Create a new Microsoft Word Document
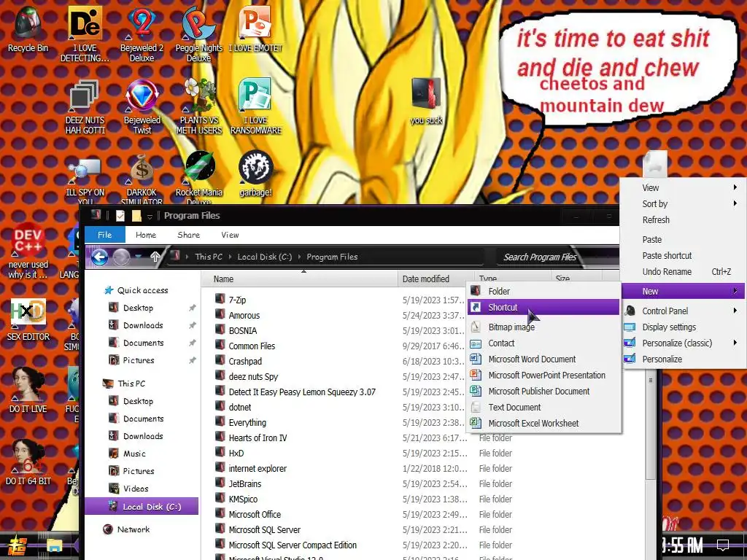 click(543, 359)
